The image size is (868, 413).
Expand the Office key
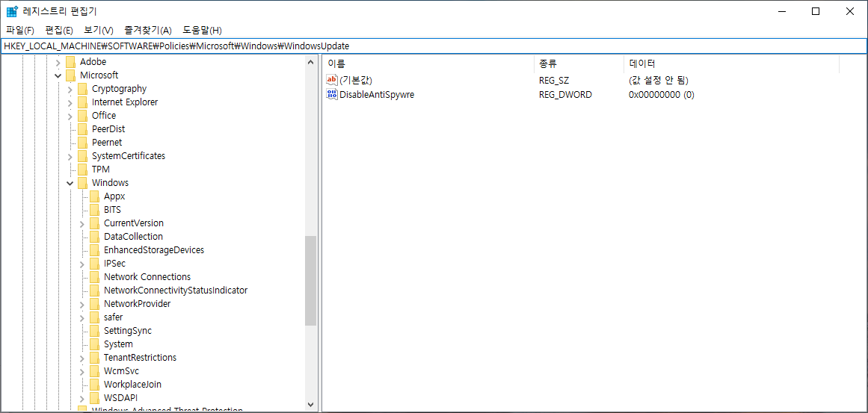click(70, 116)
